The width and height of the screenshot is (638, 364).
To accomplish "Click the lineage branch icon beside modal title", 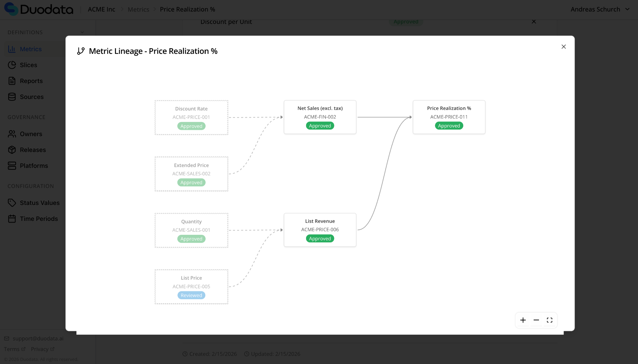I will [x=80, y=51].
